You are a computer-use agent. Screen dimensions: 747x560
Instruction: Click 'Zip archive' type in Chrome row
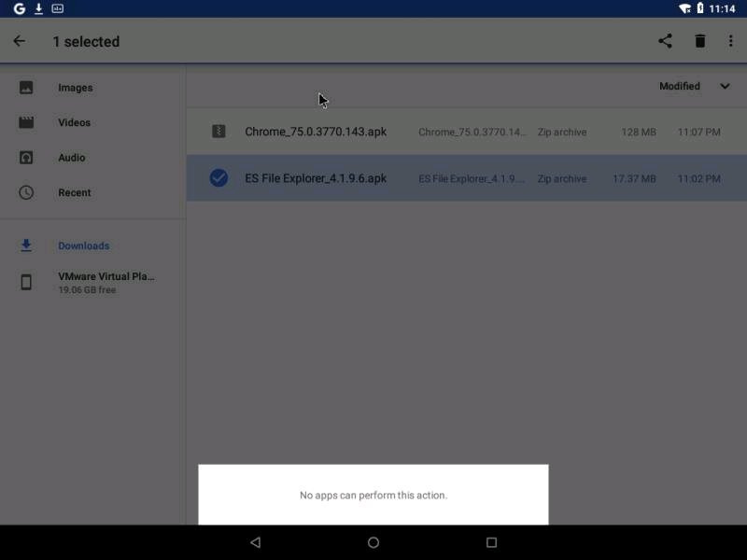tap(562, 132)
